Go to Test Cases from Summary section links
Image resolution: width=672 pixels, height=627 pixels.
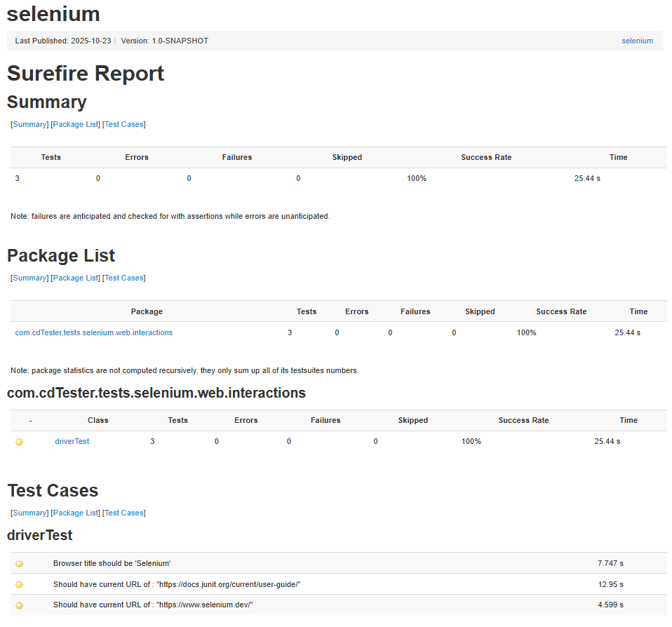[124, 124]
